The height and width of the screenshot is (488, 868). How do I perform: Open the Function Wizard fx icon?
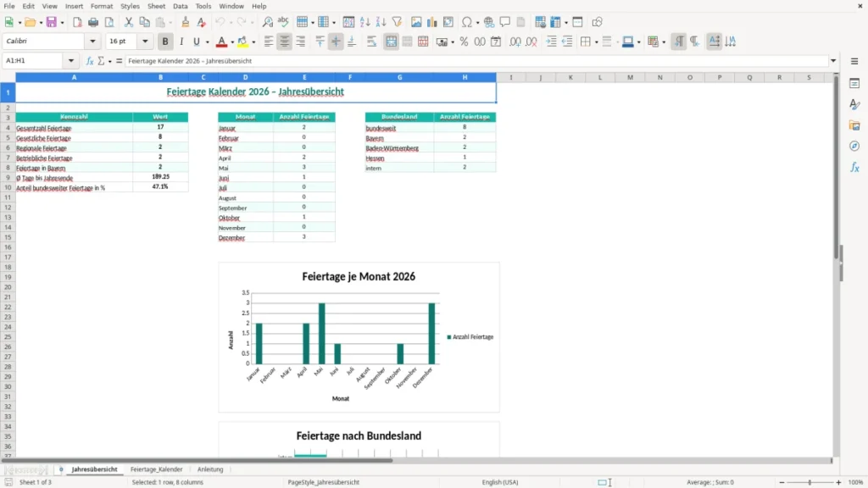[90, 61]
